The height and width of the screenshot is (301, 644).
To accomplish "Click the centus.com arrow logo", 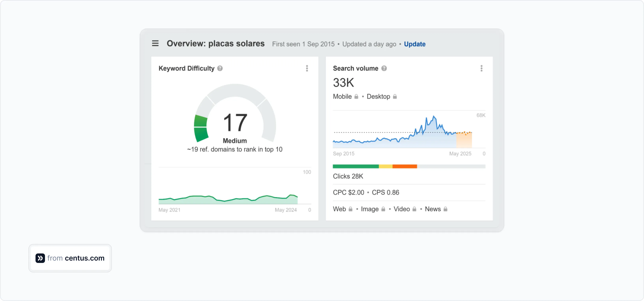I will click(x=40, y=258).
